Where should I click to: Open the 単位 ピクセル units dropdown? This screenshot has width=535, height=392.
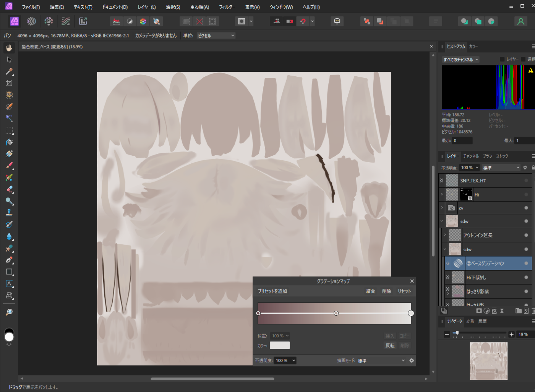[x=216, y=35]
